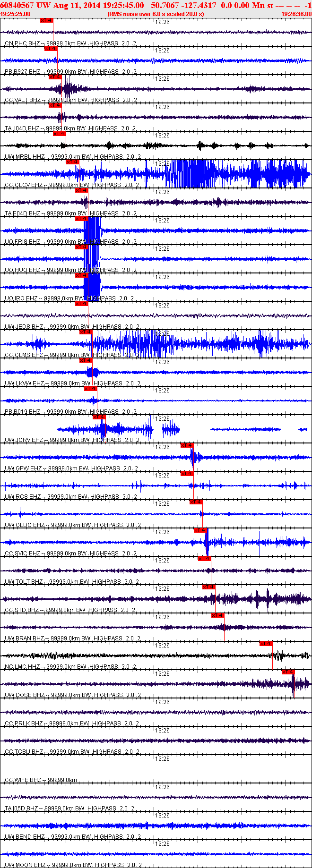Click the coordinates 50.7067 -127.4317
This screenshot has width=312, height=868.
click(183, 5)
